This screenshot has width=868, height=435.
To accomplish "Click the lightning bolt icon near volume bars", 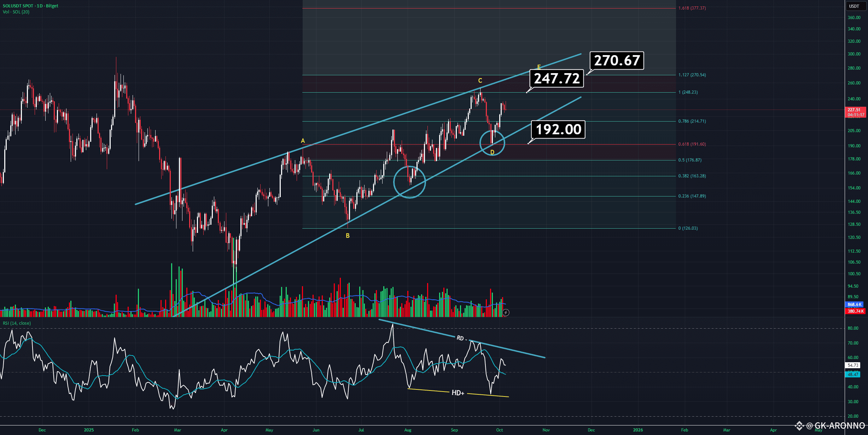I will 506,312.
